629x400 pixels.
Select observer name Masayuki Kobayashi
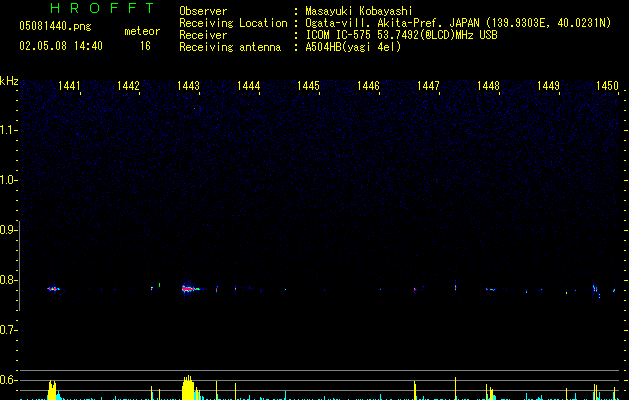(x=359, y=11)
